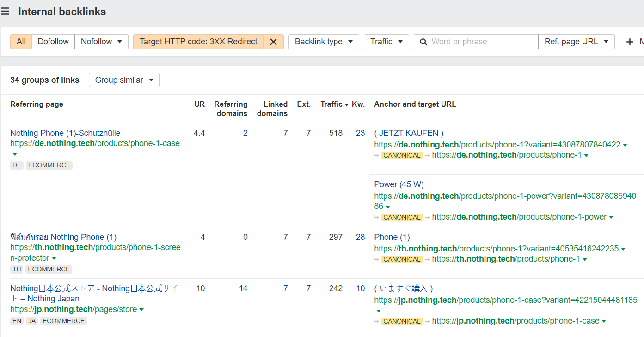Sort by Referring domains column
Image resolution: width=644 pixels, height=337 pixels.
click(x=231, y=109)
